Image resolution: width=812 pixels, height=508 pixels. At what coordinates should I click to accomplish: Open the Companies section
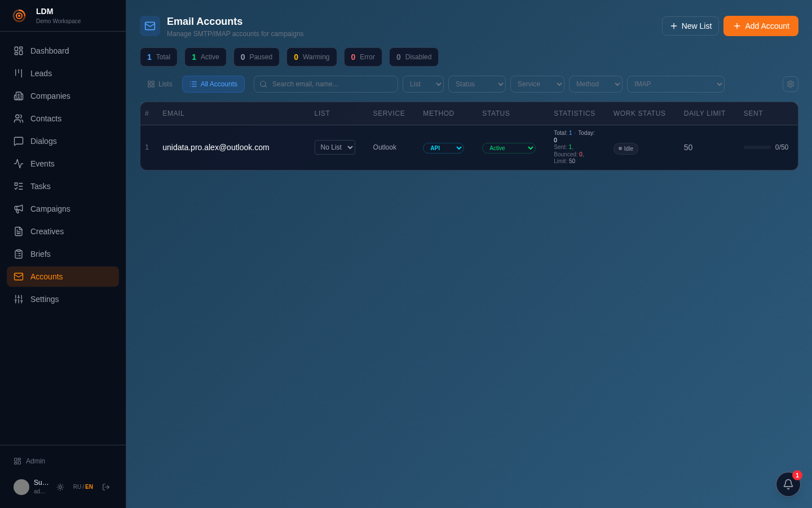[x=63, y=96]
